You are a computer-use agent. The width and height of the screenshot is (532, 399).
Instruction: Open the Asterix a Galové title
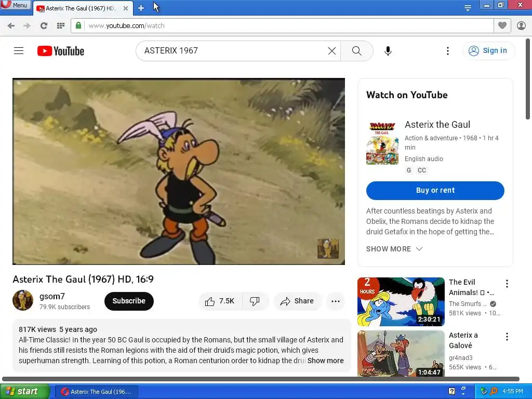coord(463,340)
